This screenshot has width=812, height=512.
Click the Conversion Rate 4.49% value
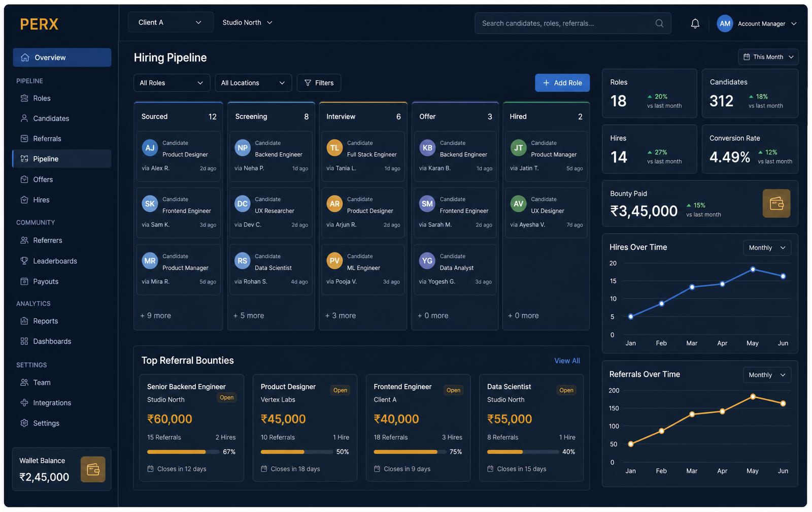pyautogui.click(x=730, y=157)
